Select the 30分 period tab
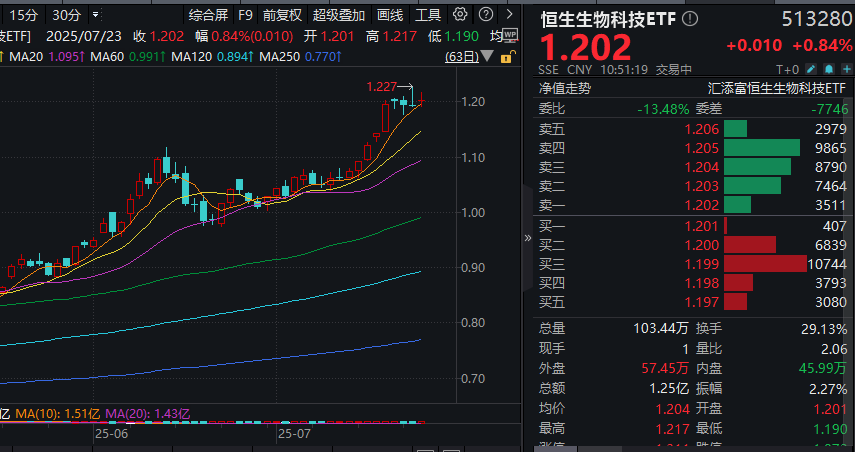855x452 pixels. (x=65, y=15)
